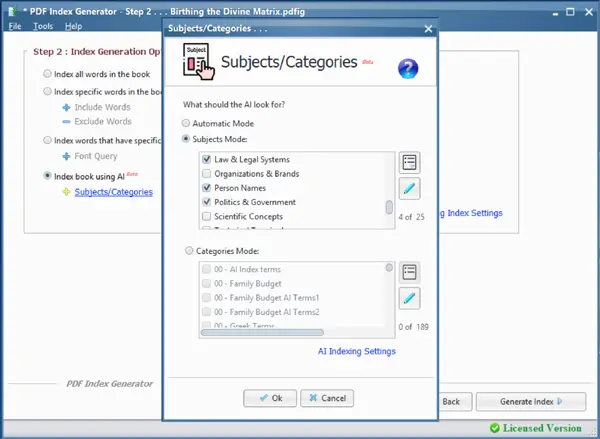Open AI Indexing Settings link in dialog
Screen dimensions: 600x439
pos(357,351)
